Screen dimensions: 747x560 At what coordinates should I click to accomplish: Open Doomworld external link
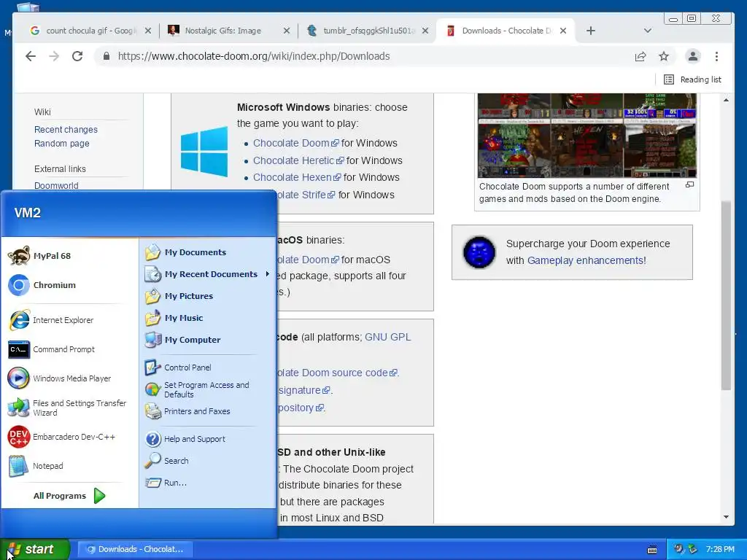click(56, 185)
